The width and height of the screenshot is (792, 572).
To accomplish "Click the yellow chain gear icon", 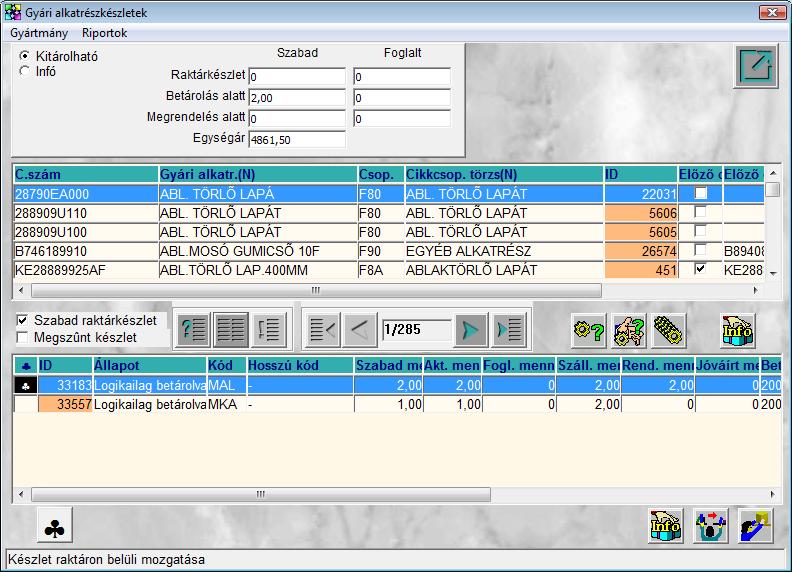I will [668, 330].
